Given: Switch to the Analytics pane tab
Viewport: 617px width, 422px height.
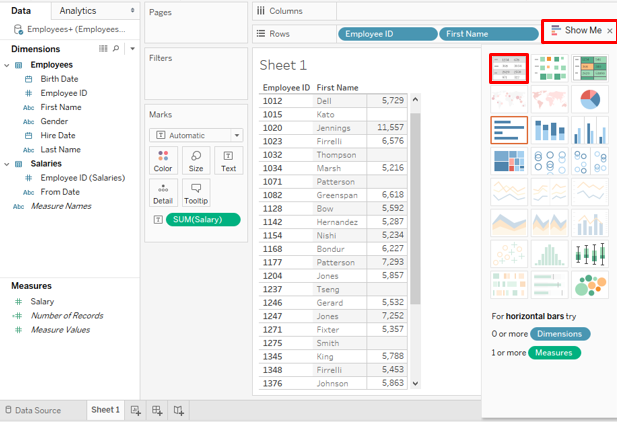Looking at the screenshot, I should pos(78,11).
